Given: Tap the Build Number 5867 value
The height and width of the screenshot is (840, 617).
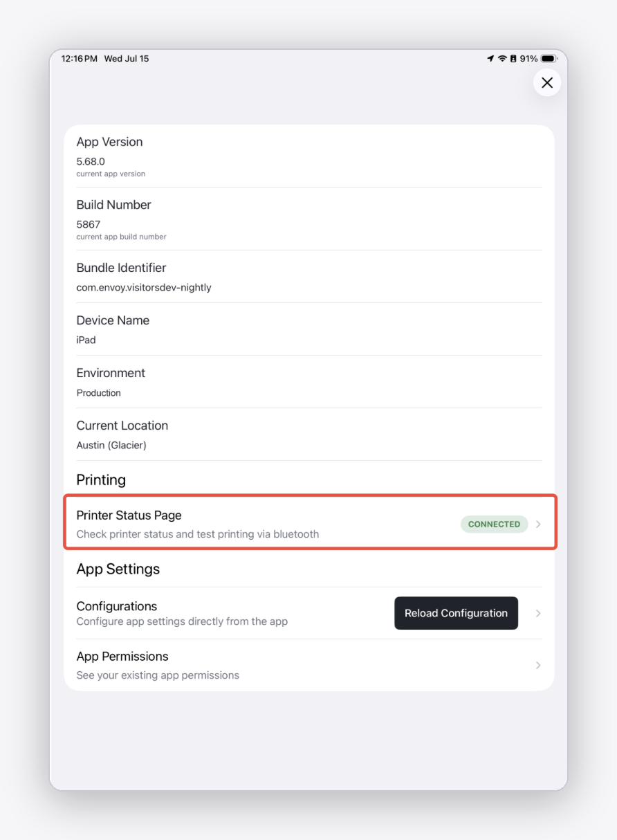Looking at the screenshot, I should coord(89,224).
